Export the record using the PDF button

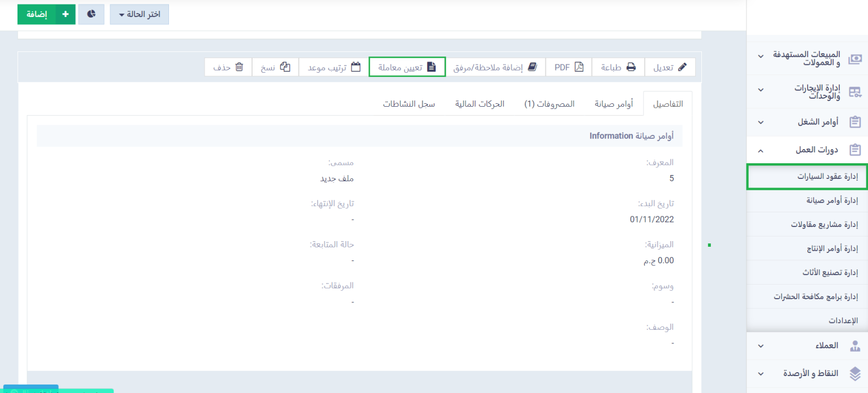click(x=568, y=67)
